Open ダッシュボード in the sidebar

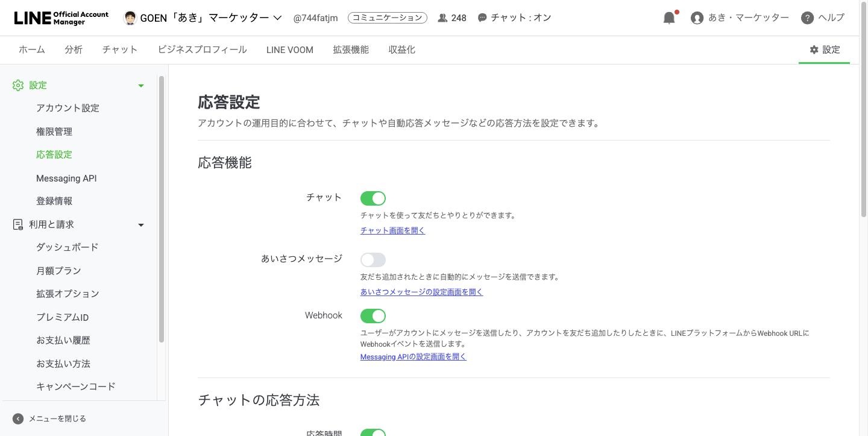(x=68, y=247)
